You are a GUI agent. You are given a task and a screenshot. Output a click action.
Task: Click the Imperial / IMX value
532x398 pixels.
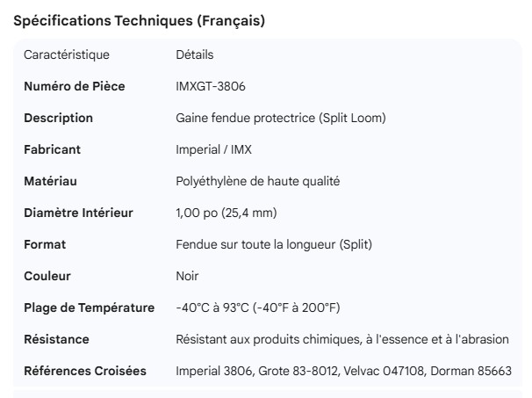tap(213, 150)
